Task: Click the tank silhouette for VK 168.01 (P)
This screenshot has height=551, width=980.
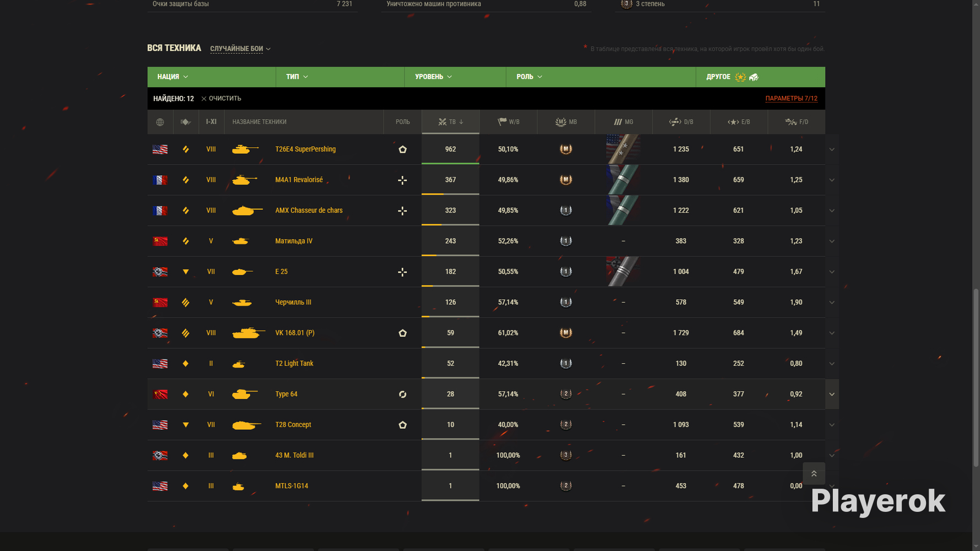Action: point(249,333)
